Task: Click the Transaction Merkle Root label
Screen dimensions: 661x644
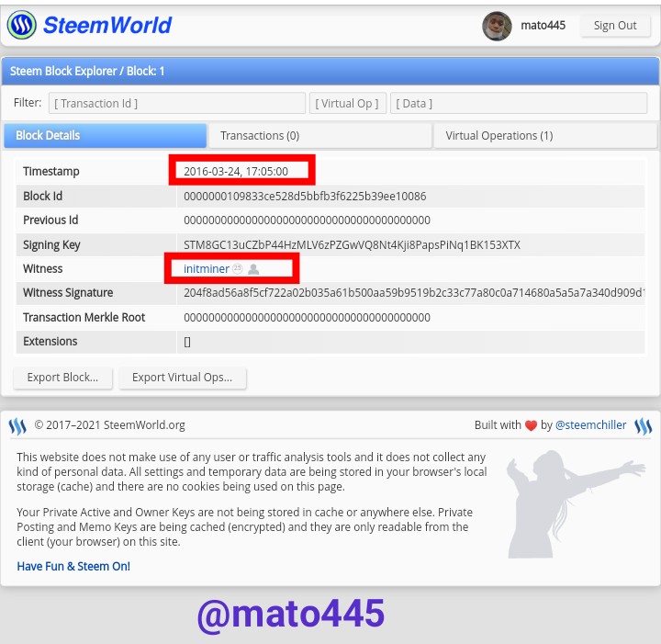Action: (x=84, y=318)
